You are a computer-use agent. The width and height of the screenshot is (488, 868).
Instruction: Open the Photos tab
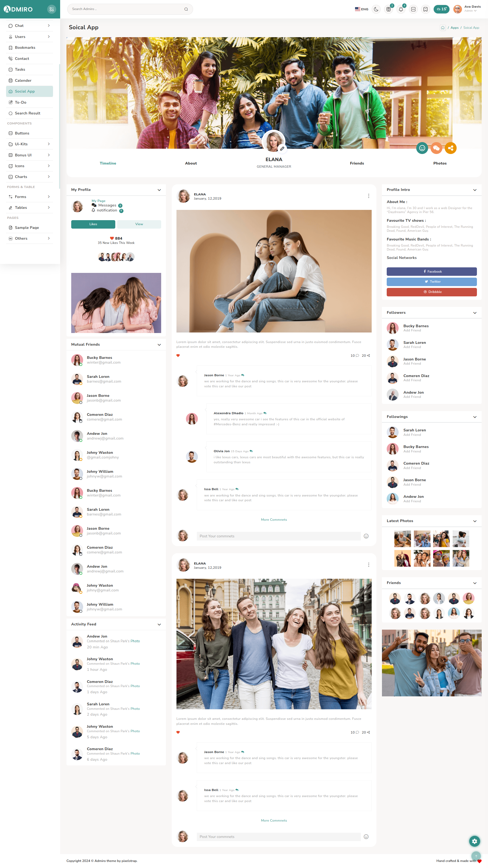coord(439,163)
